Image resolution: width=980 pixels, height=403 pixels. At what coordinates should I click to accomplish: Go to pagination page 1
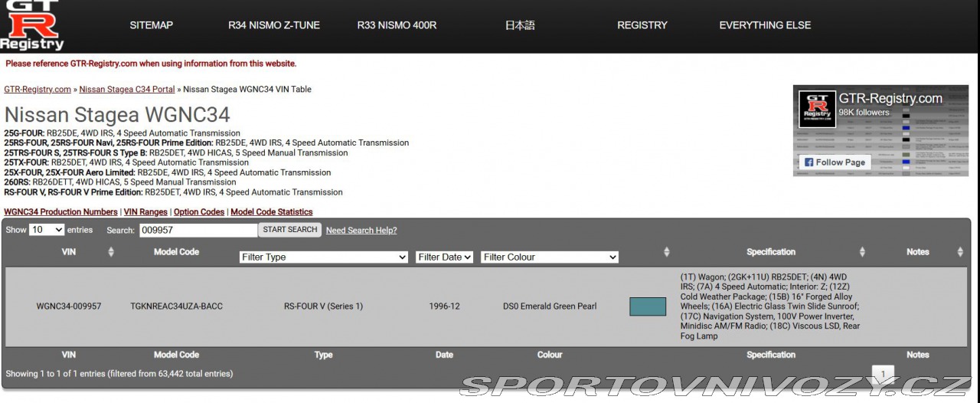[883, 374]
